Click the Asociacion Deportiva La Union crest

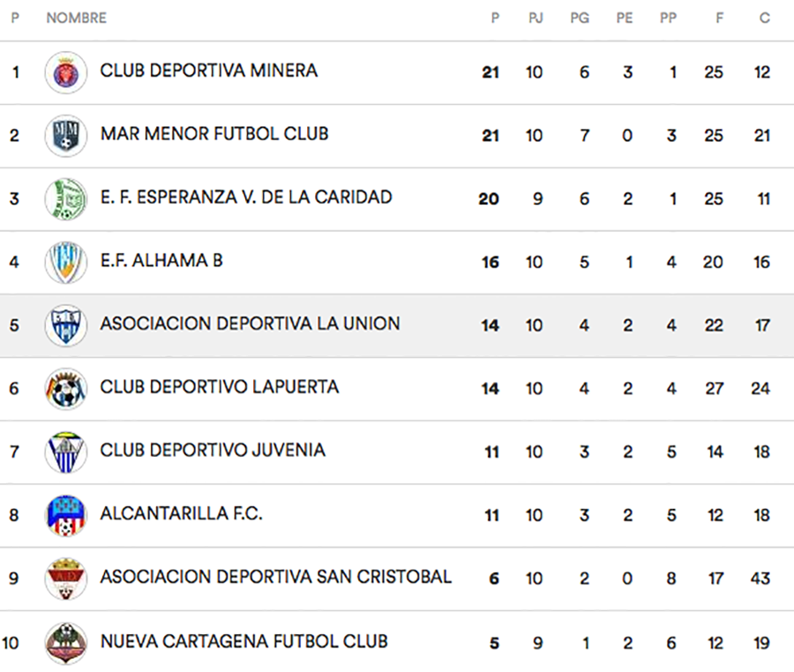click(66, 325)
